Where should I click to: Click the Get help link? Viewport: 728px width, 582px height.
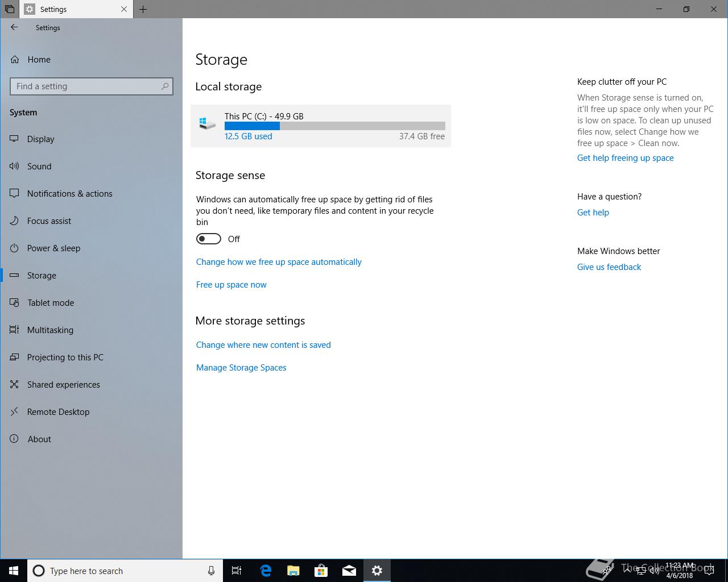[x=593, y=213]
